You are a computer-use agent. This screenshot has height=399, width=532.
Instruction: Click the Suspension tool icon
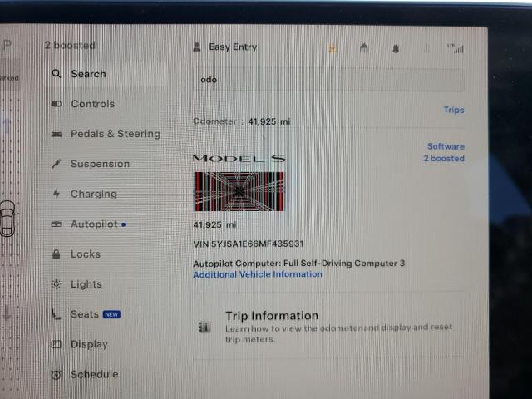pos(57,164)
